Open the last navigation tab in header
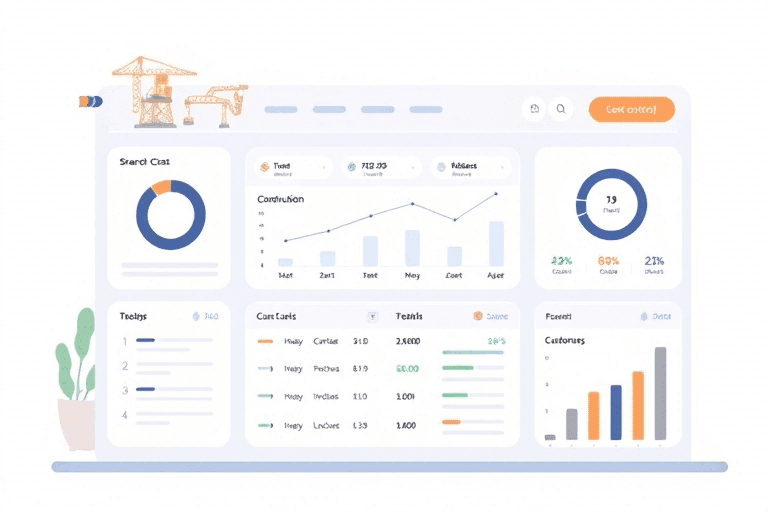768x512 pixels. 425,110
